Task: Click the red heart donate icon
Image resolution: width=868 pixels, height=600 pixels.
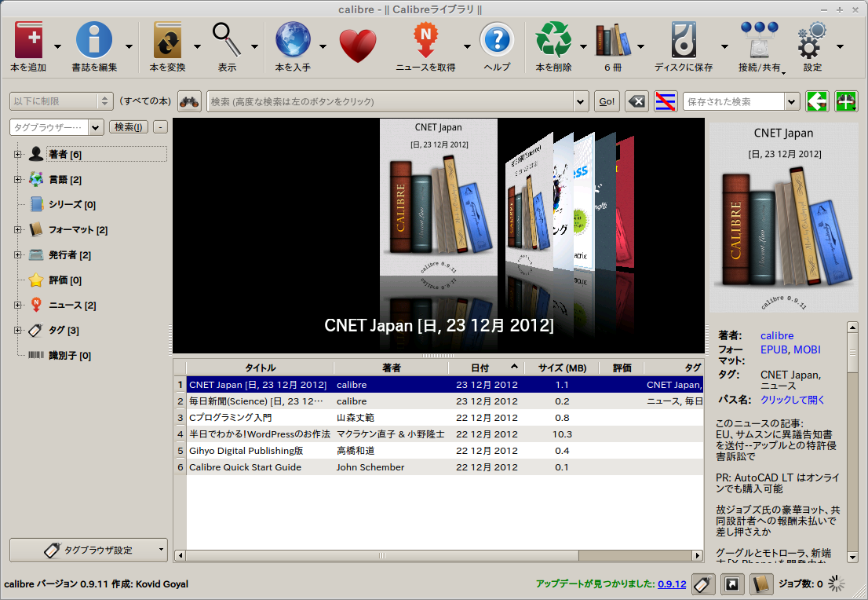Action: [x=358, y=45]
